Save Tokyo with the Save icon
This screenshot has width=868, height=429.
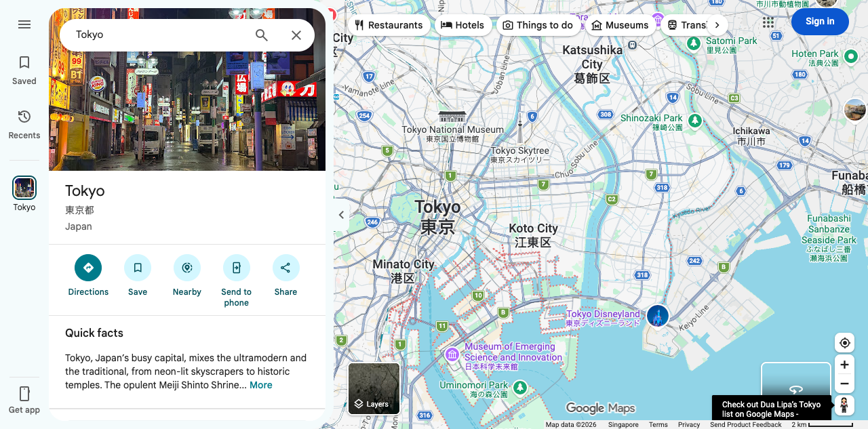138,268
